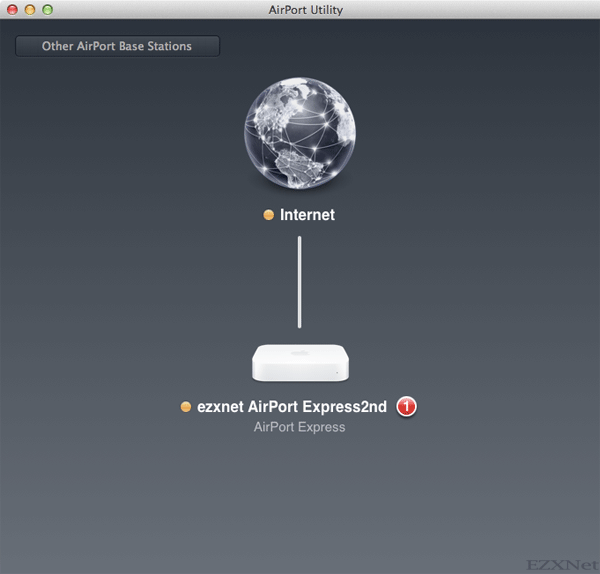Close the AirPort Utility window

[12, 10]
